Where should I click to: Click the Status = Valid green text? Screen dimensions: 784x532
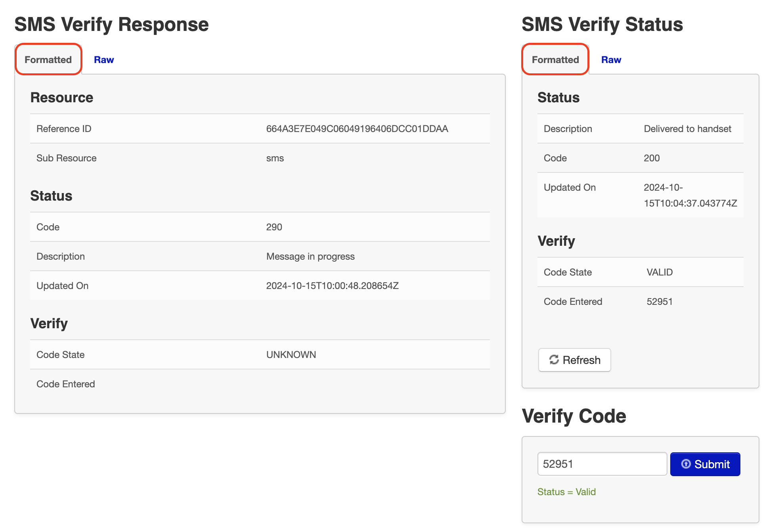point(566,492)
